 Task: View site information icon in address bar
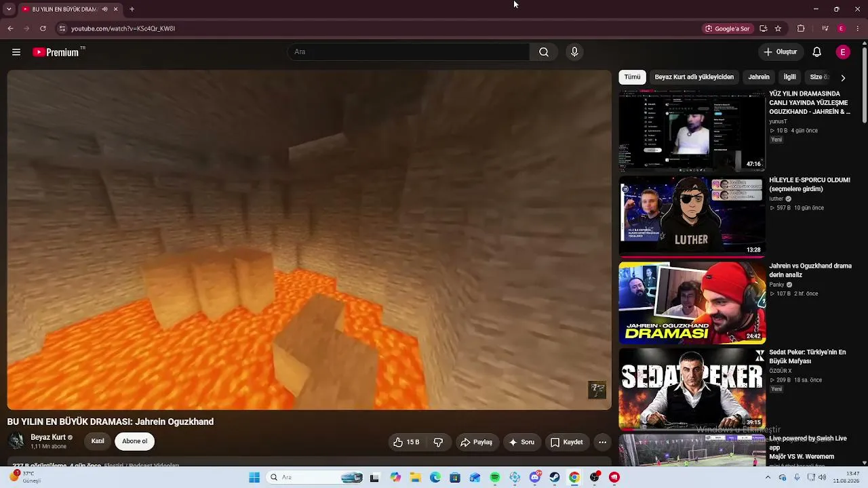tap(62, 28)
